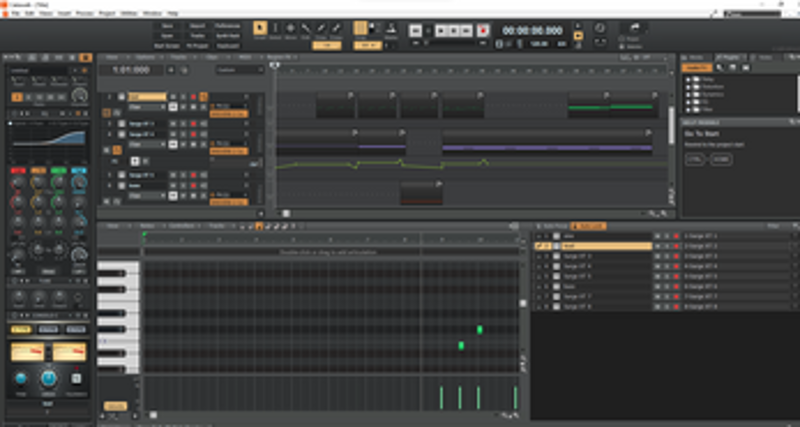This screenshot has width=800, height=427.
Task: Toggle the Snap to grid button
Action: [x=360, y=28]
